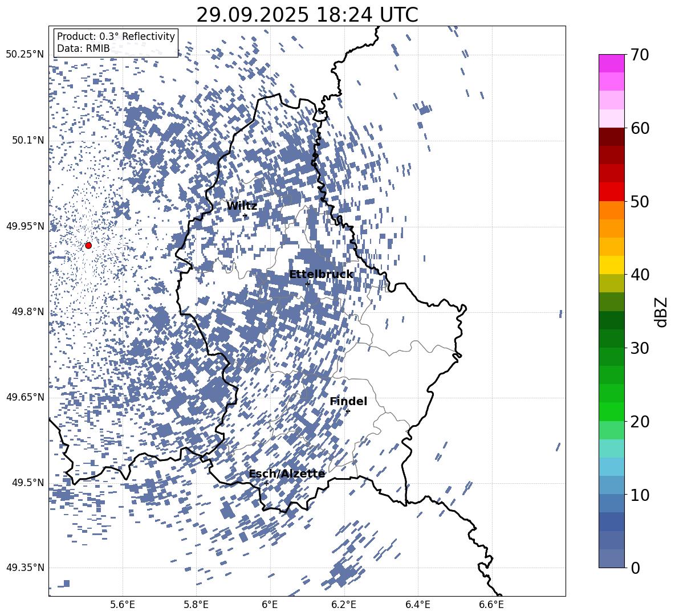Click the colorbar 0 tick label
Image resolution: width=675 pixels, height=616 pixels.
tap(636, 568)
